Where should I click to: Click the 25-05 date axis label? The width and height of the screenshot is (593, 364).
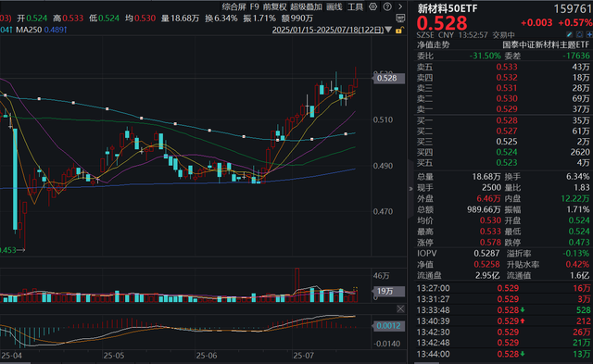114,356
